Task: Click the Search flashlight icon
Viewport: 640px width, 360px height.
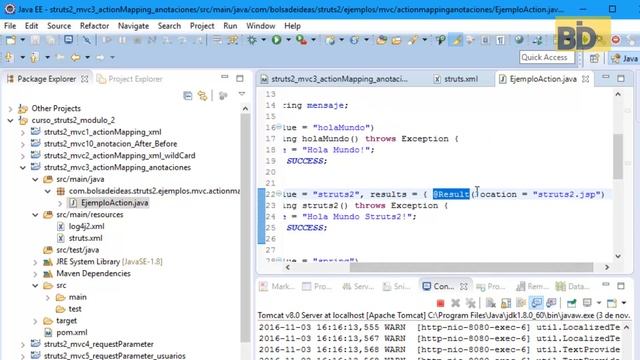Action: click(x=413, y=40)
